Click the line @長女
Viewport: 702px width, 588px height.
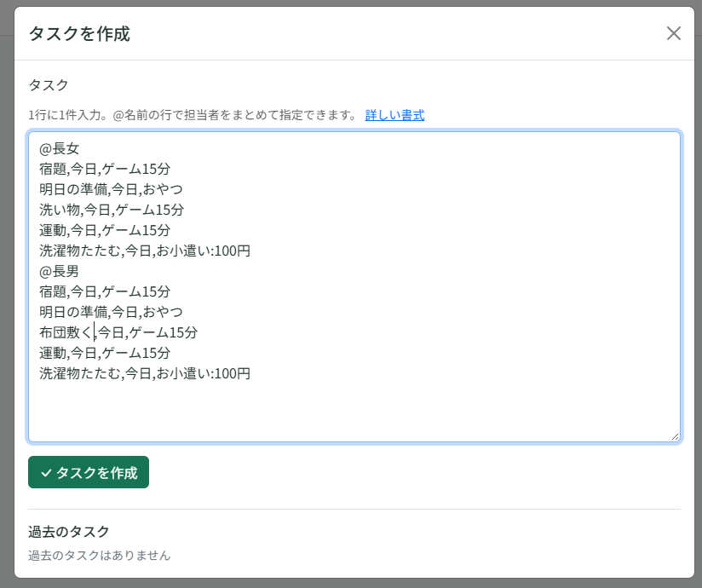[59, 148]
